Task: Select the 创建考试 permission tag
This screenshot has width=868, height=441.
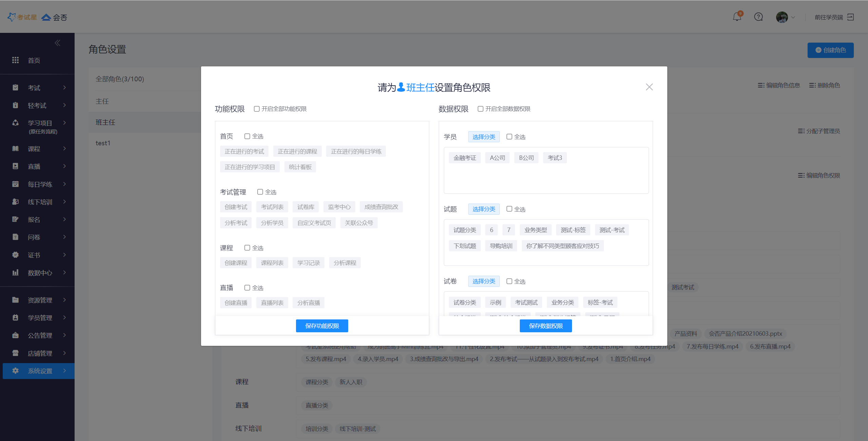Action: click(x=236, y=207)
